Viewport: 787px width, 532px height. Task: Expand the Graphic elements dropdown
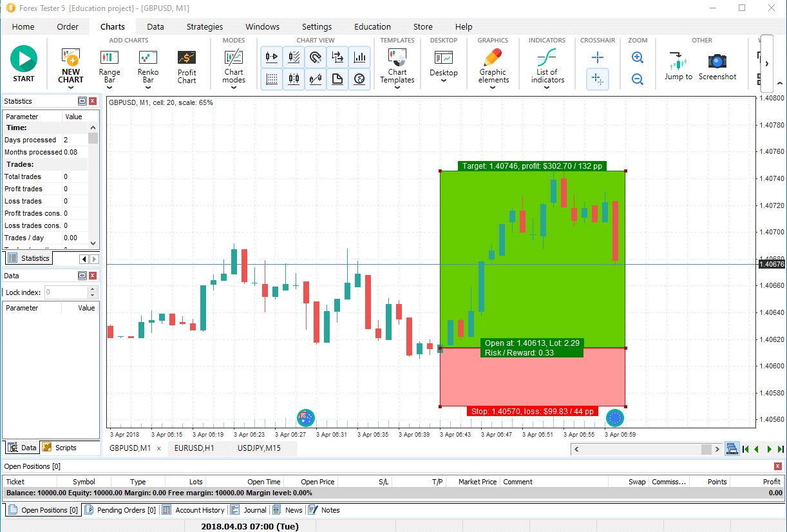point(493,88)
